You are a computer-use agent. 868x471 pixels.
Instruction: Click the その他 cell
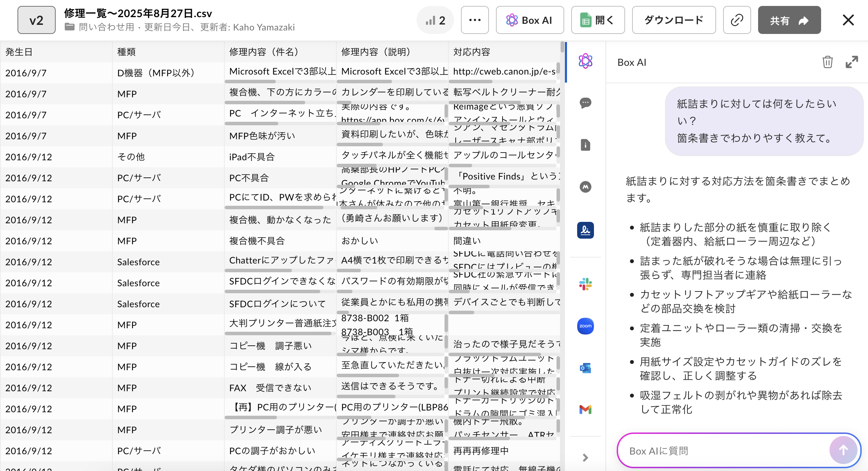tap(168, 157)
